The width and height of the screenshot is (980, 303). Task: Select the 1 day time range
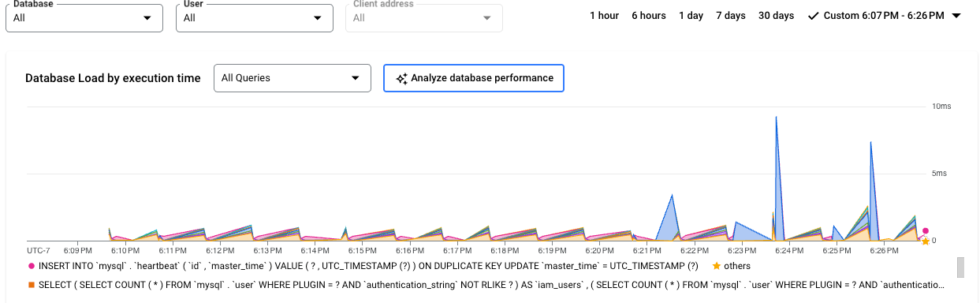click(x=691, y=16)
